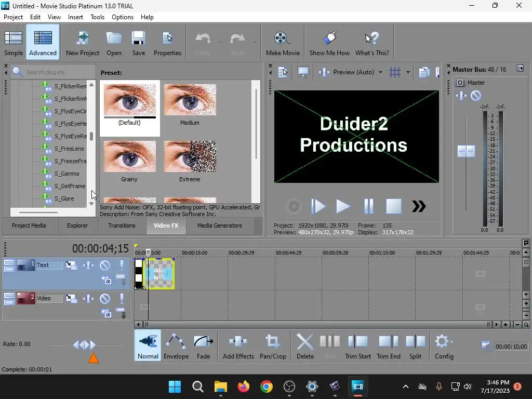Open Preview (Auto) quality dropdown

pyautogui.click(x=380, y=72)
